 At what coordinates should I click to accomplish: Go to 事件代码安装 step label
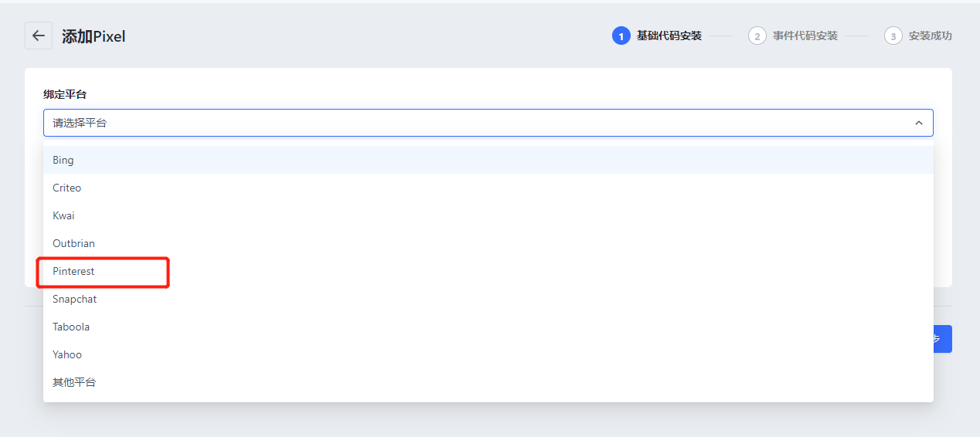click(x=805, y=36)
